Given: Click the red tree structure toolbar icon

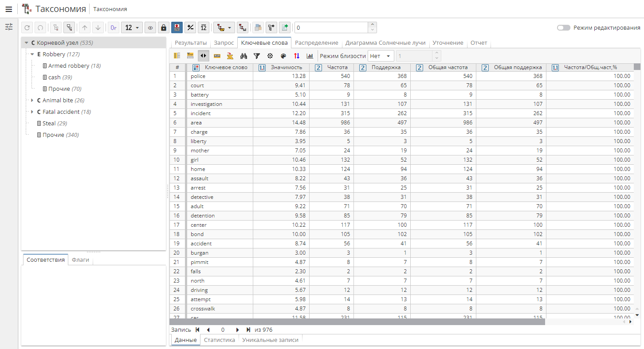Looking at the screenshot, I should [x=242, y=27].
